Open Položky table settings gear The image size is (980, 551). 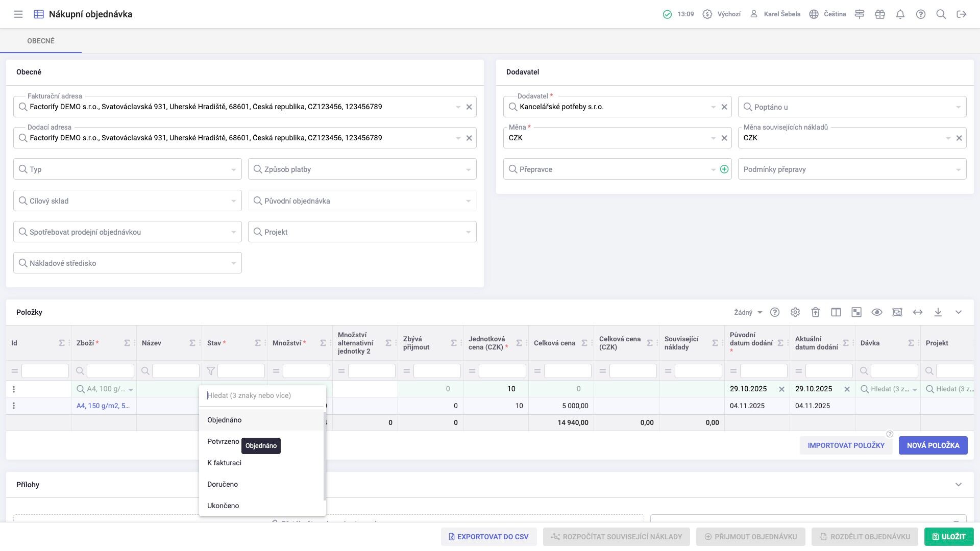click(795, 312)
